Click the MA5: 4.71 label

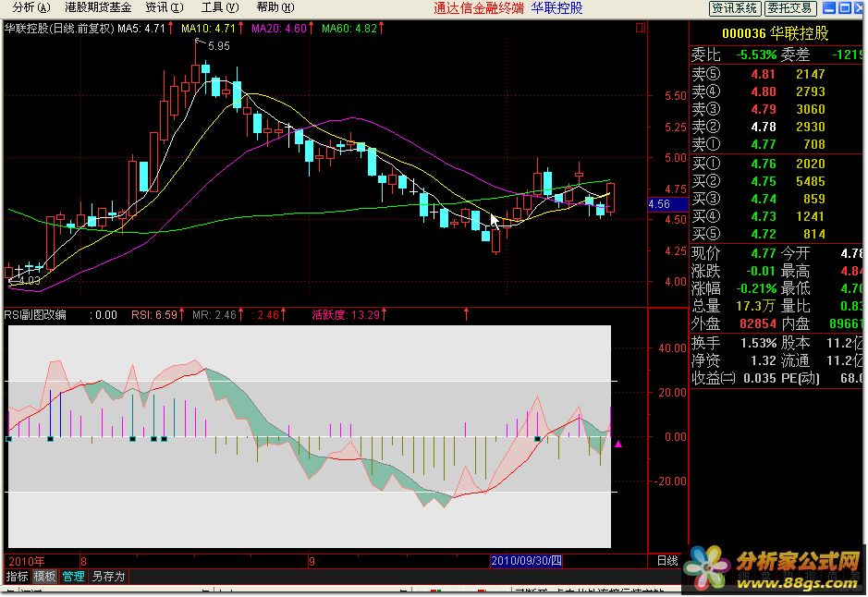pyautogui.click(x=141, y=29)
